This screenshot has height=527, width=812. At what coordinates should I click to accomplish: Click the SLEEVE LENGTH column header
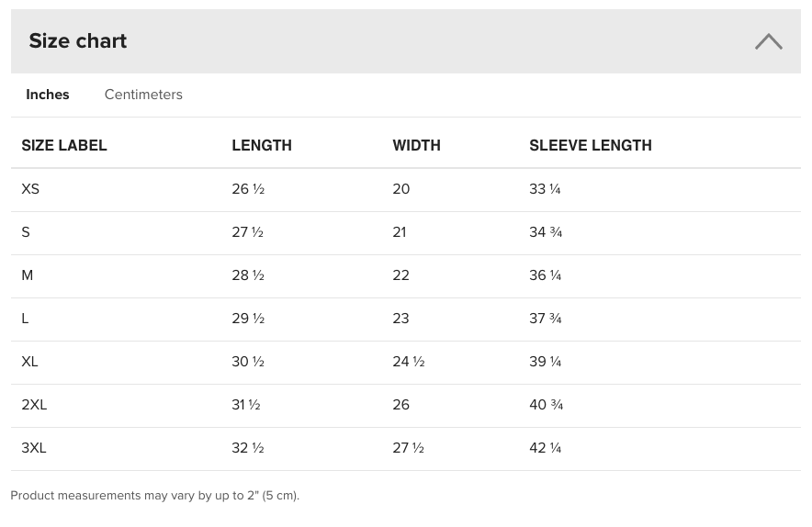tap(591, 145)
